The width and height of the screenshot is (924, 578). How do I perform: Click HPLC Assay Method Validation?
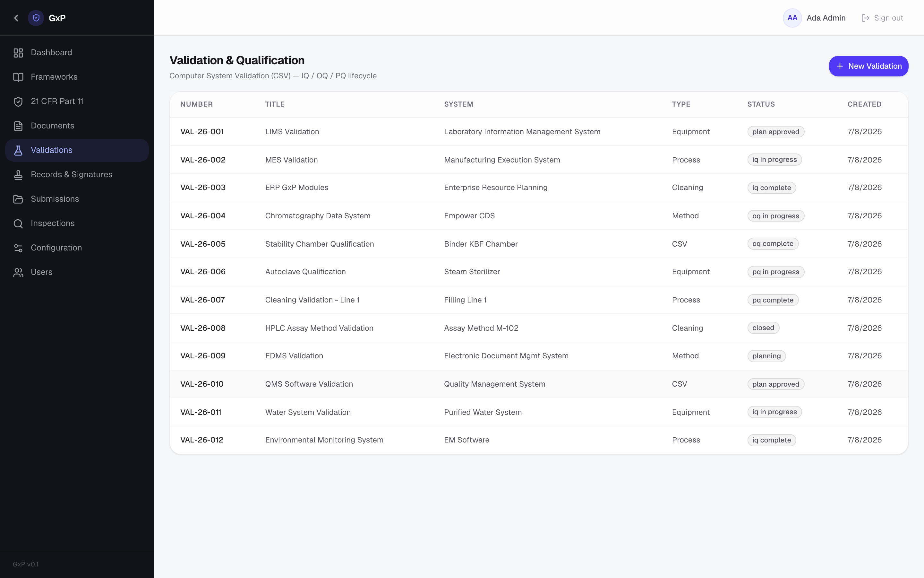319,328
